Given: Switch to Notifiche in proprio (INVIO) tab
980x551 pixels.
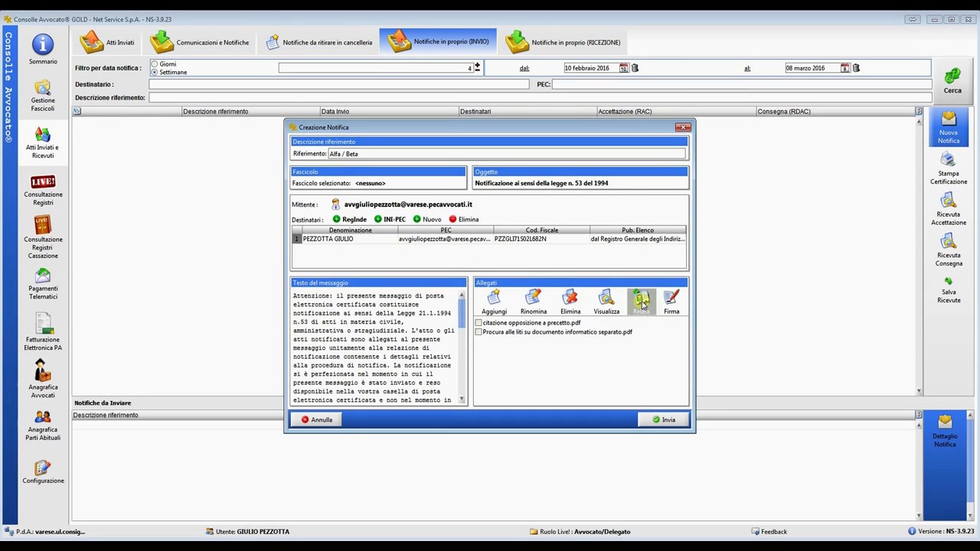Looking at the screenshot, I should click(439, 41).
